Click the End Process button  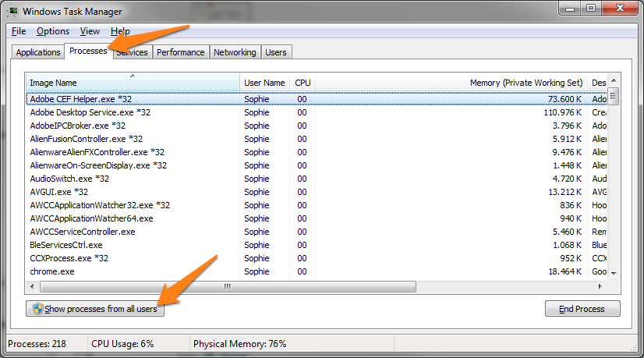point(582,309)
